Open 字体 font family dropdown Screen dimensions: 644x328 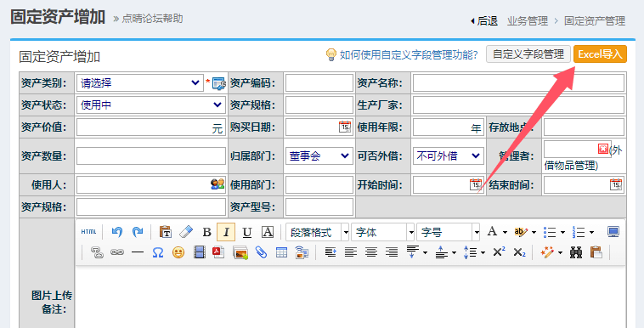383,233
